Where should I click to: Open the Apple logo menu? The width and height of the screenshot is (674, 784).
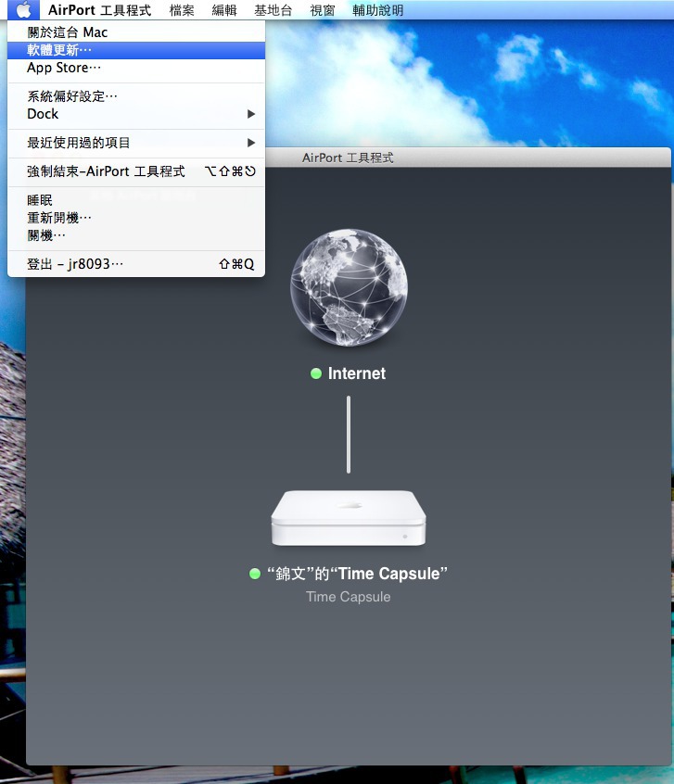click(x=23, y=9)
